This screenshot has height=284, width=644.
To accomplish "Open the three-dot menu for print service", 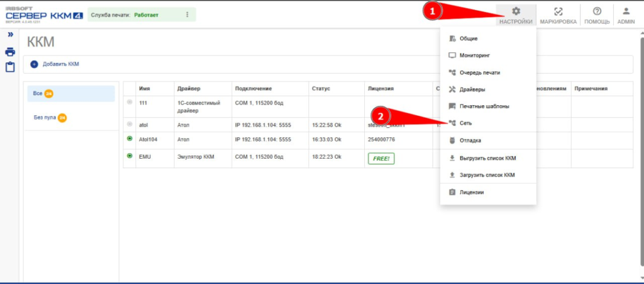I will (187, 14).
